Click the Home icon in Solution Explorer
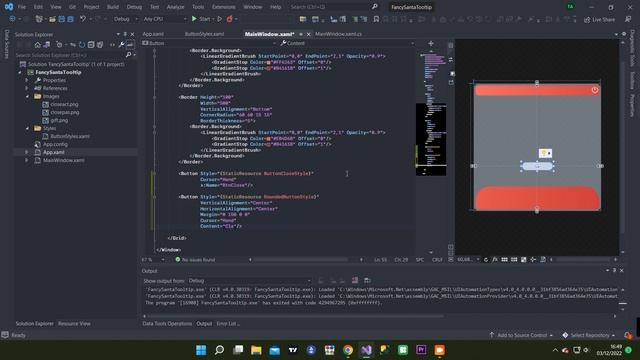This screenshot has width=640, height=360. 38,44
